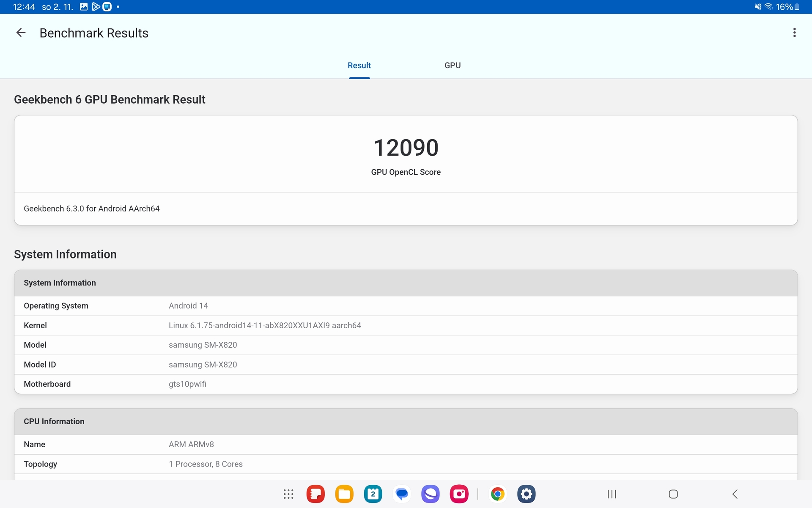Go back using the top-left arrow

point(21,33)
